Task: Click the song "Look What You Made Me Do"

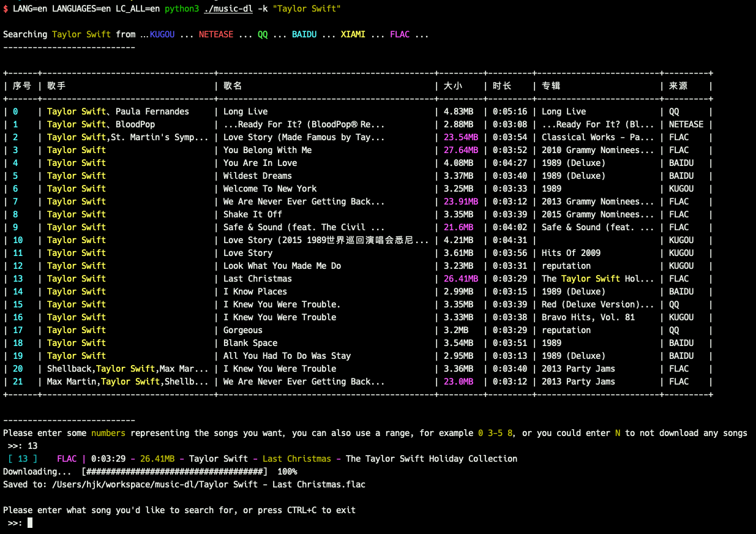Action: [x=282, y=266]
